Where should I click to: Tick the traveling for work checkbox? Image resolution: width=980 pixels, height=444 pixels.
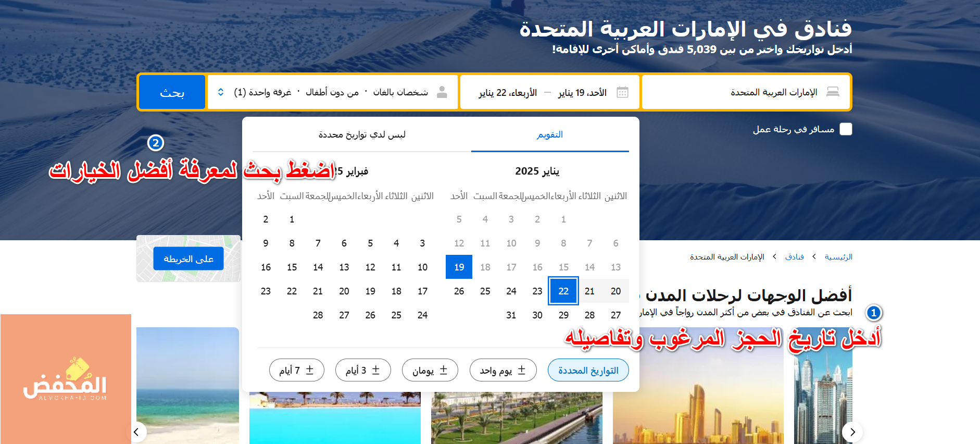point(846,129)
